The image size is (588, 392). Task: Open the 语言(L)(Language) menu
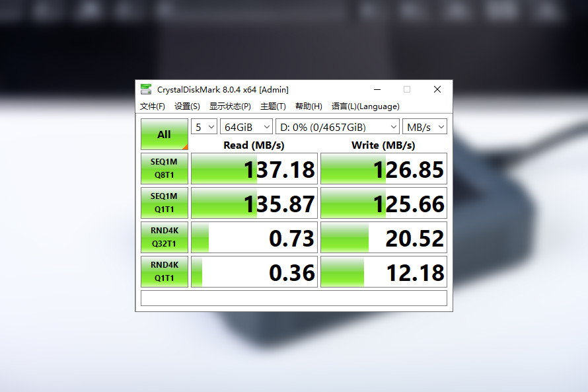point(365,106)
